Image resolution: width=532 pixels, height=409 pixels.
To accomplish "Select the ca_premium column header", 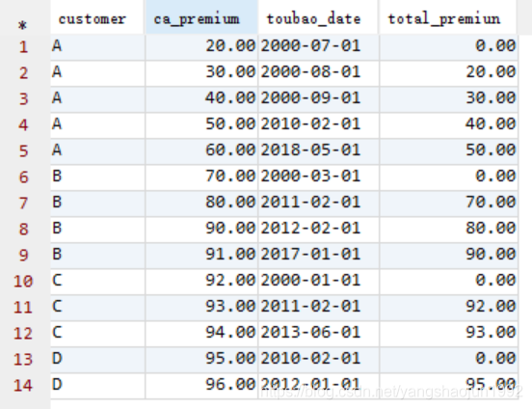I will pos(201,17).
